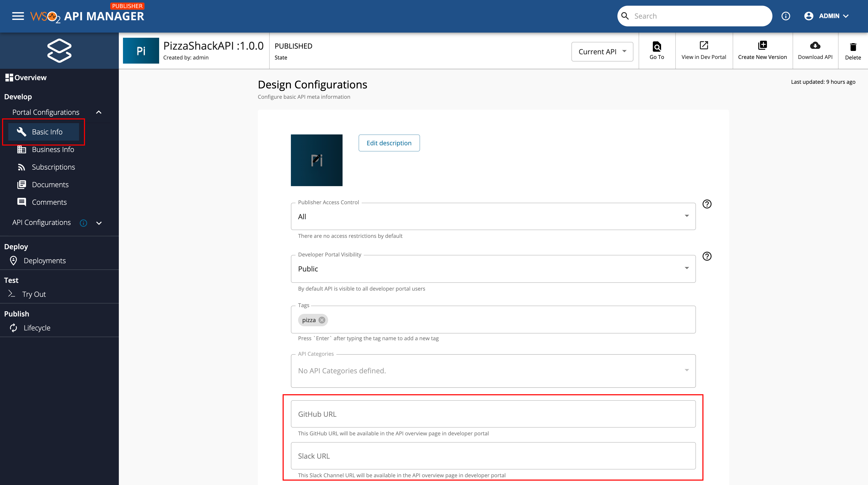
Task: Delete the API using trash icon
Action: coord(853,47)
